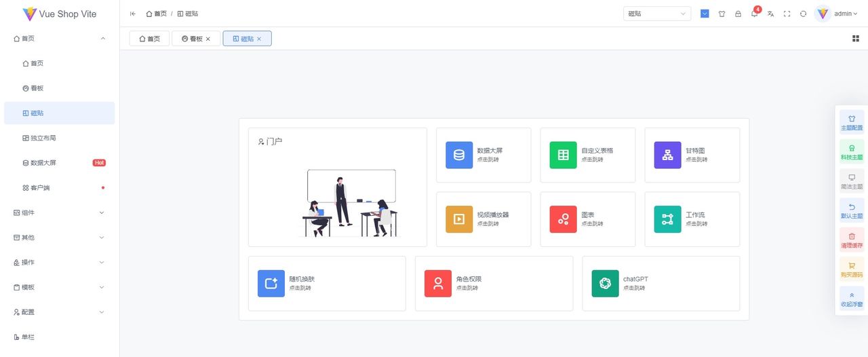Screen dimensions: 868x357
Task: Click the red Hot badge on 数据大屏
Action: 99,163
